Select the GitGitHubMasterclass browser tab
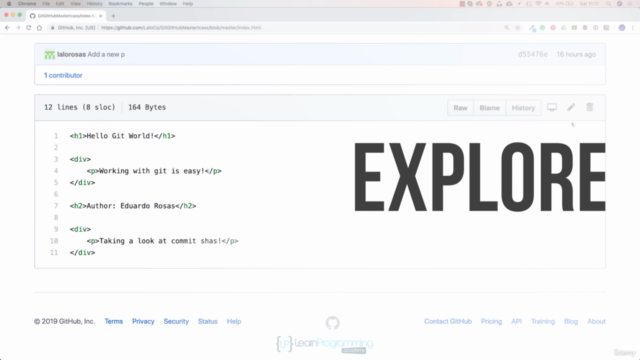 tap(66, 16)
